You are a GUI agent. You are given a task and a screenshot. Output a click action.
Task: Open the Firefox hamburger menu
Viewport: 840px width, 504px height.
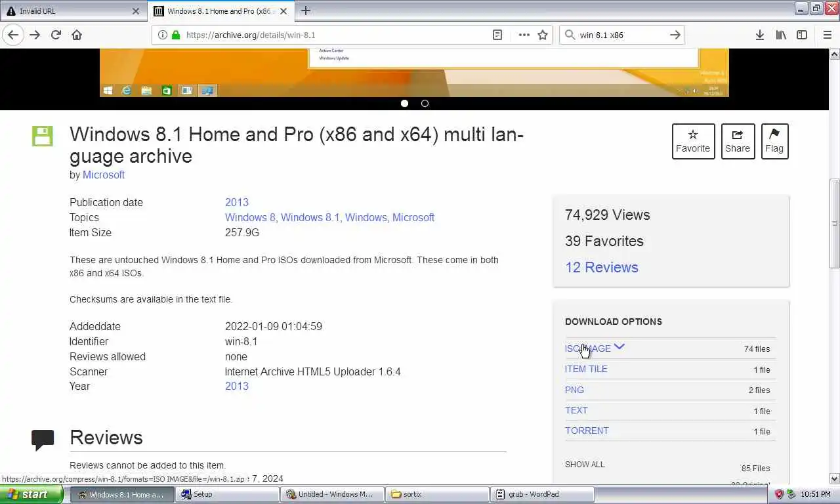click(828, 35)
